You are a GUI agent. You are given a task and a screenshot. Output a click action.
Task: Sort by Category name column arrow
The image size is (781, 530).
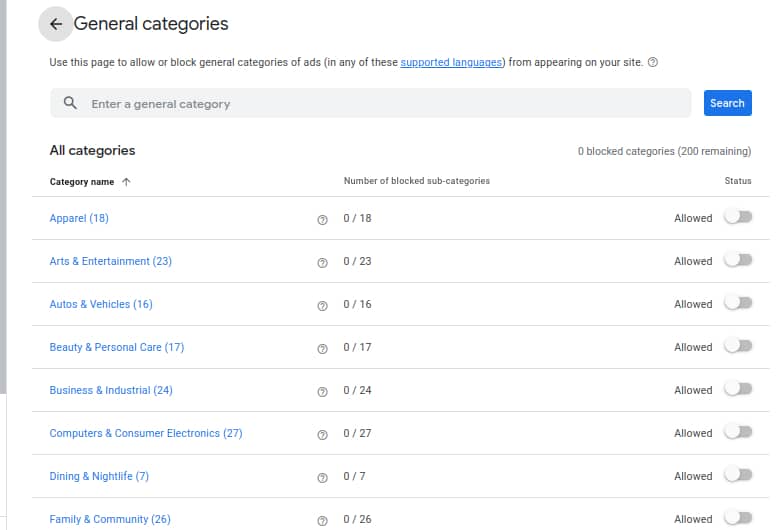pyautogui.click(x=126, y=182)
